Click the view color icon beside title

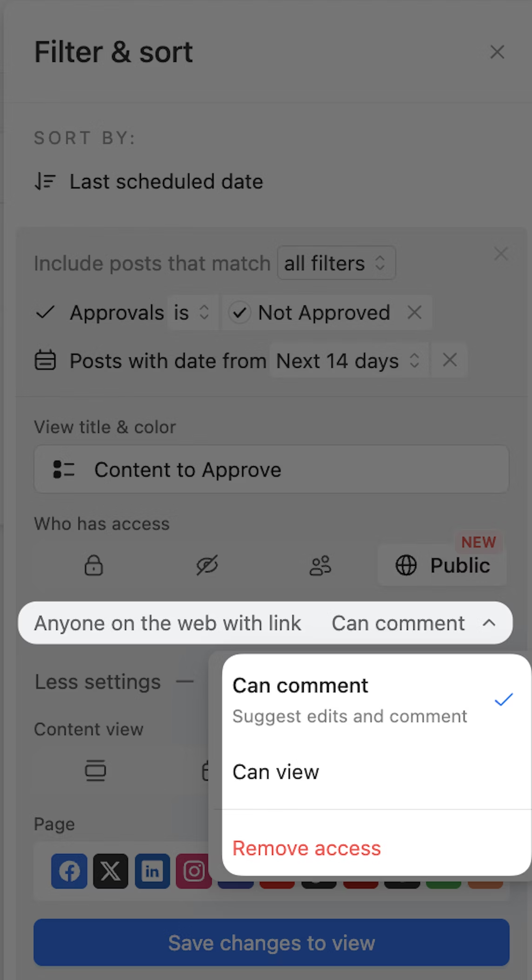click(64, 470)
